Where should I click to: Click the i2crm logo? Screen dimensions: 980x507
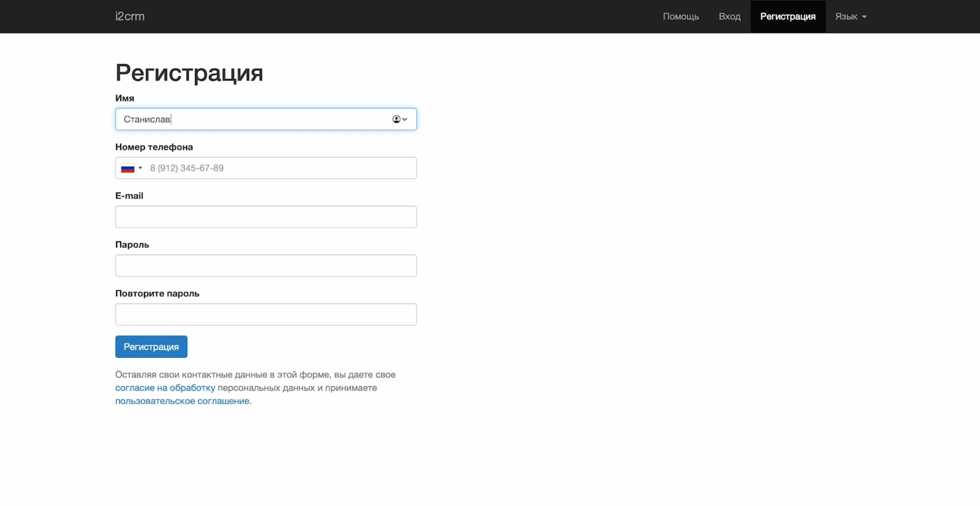point(130,16)
